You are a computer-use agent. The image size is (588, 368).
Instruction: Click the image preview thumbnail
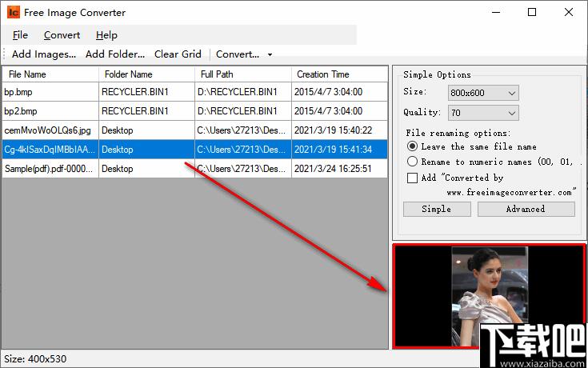click(x=489, y=296)
